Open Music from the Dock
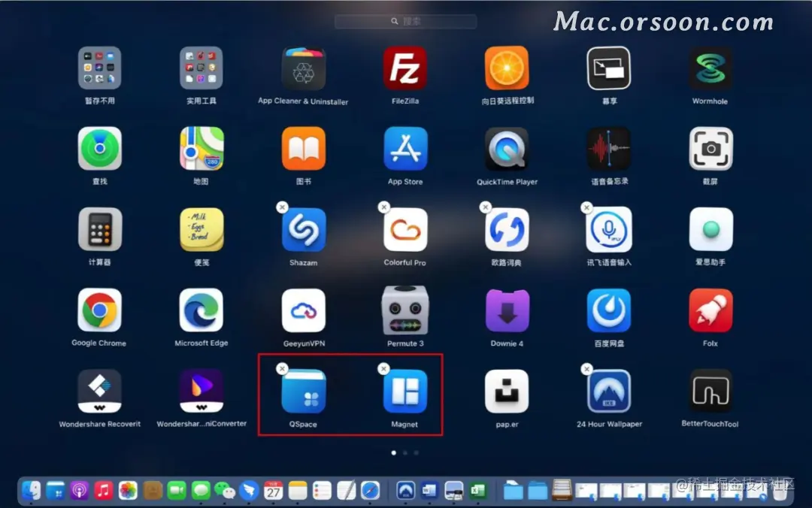The height and width of the screenshot is (508, 812). point(104,490)
